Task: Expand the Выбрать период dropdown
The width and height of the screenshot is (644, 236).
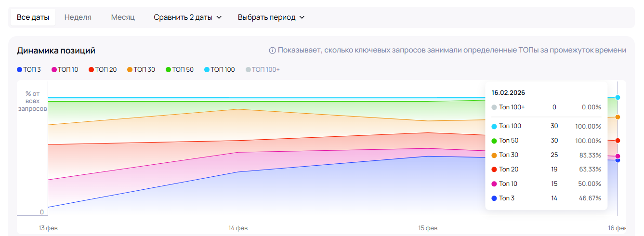Action: pos(271,17)
